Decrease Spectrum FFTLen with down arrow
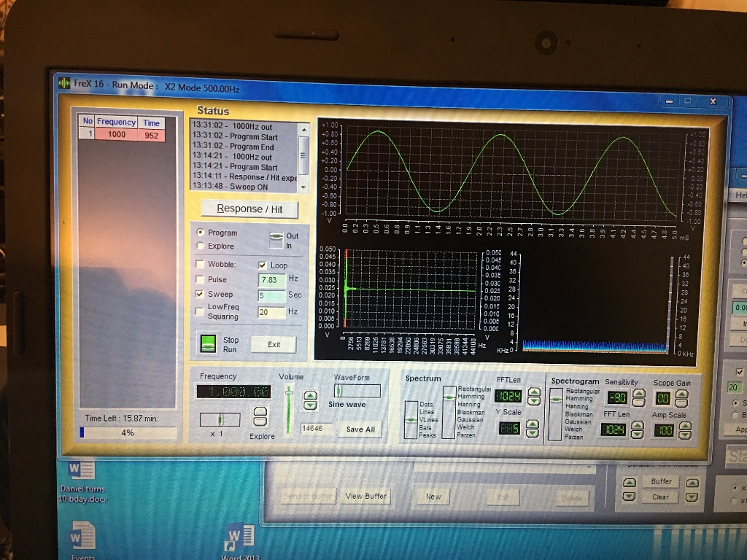 click(534, 401)
